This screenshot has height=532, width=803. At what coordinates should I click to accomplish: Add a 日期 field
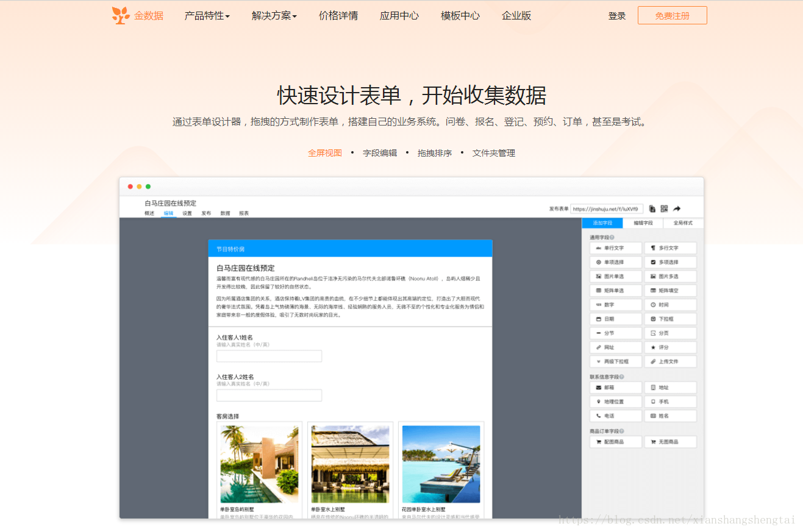click(616, 319)
